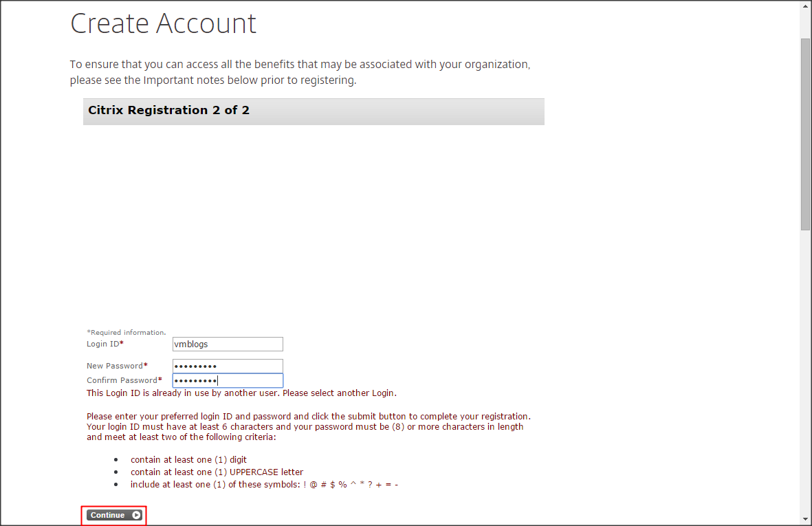Viewport: 812px width, 526px height.
Task: Click the Confirm Password label
Action: coord(124,380)
